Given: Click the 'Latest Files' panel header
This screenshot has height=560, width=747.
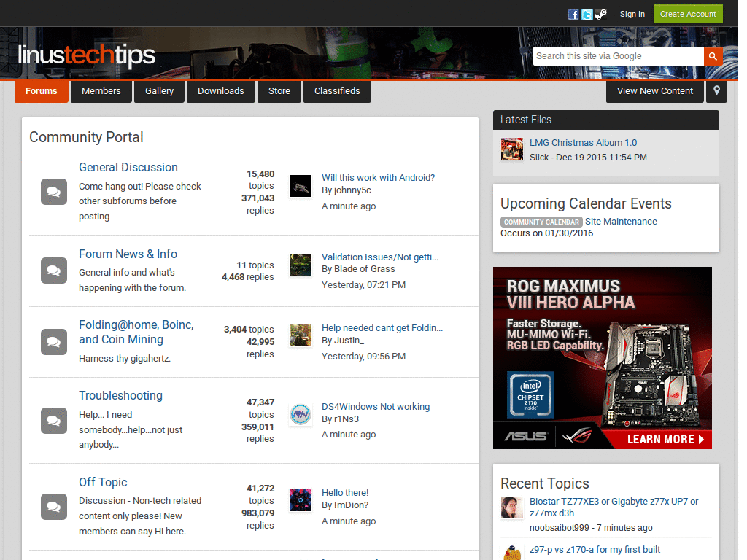Looking at the screenshot, I should click(x=606, y=120).
